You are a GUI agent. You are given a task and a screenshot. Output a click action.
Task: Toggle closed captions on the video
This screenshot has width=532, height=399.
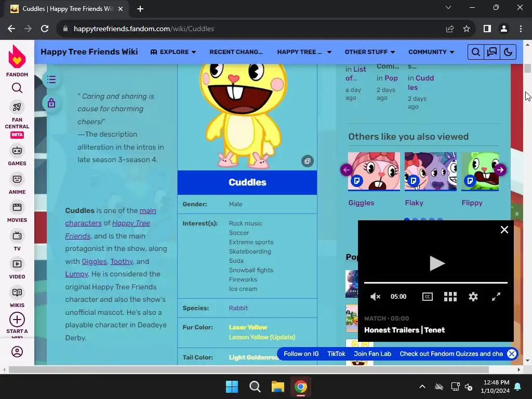coord(427,297)
